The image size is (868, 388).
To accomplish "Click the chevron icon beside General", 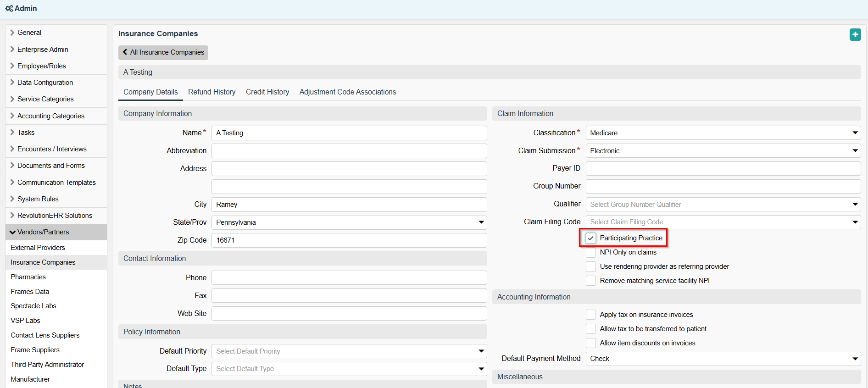I will pos(12,33).
